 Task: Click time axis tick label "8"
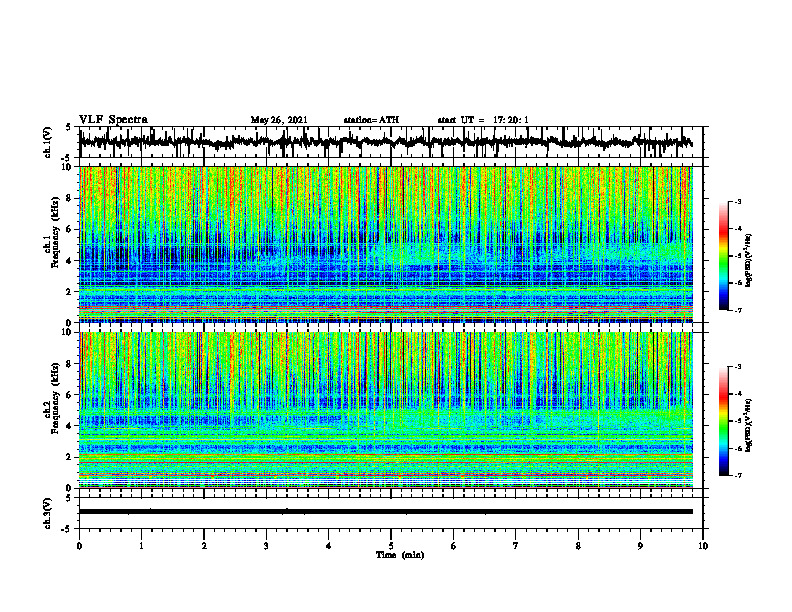[x=578, y=546]
